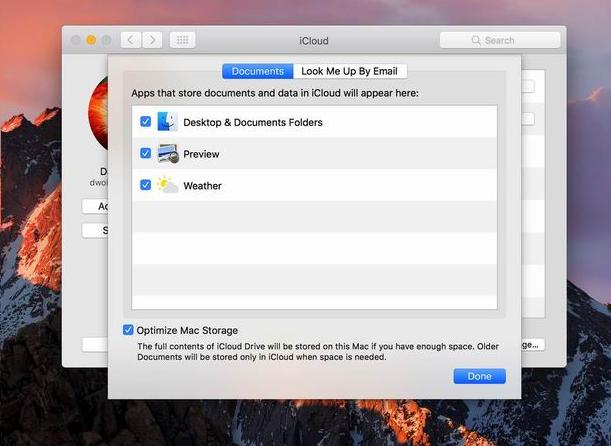
Task: Select the Weather label text
Action: pyautogui.click(x=203, y=186)
